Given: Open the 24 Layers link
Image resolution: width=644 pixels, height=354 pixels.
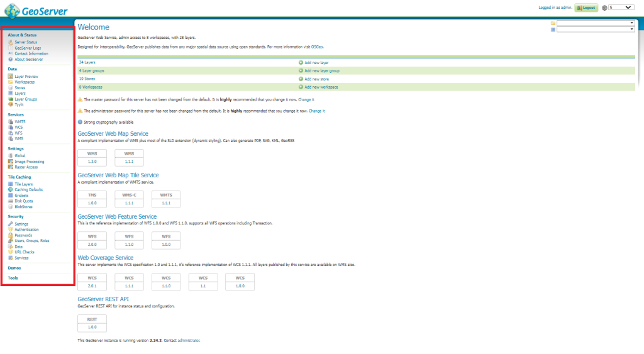Looking at the screenshot, I should pos(87,62).
